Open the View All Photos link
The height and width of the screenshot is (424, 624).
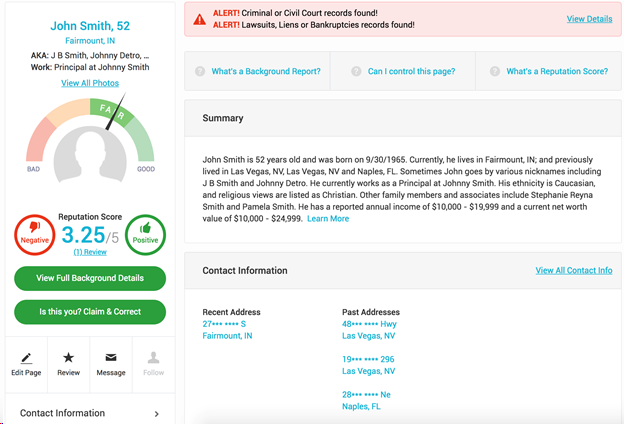click(90, 83)
